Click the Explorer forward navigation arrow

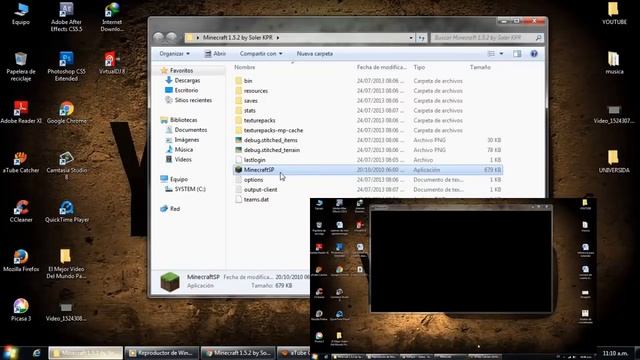coord(172,38)
